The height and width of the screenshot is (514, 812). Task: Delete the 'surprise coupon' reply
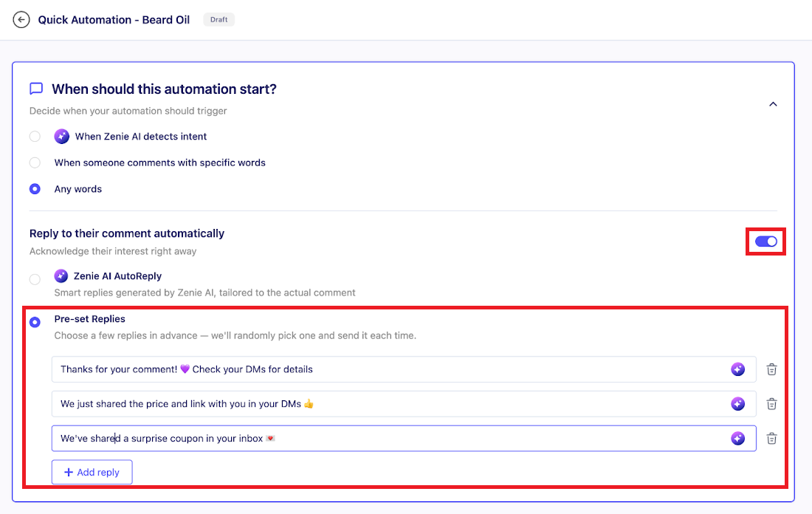pyautogui.click(x=771, y=439)
